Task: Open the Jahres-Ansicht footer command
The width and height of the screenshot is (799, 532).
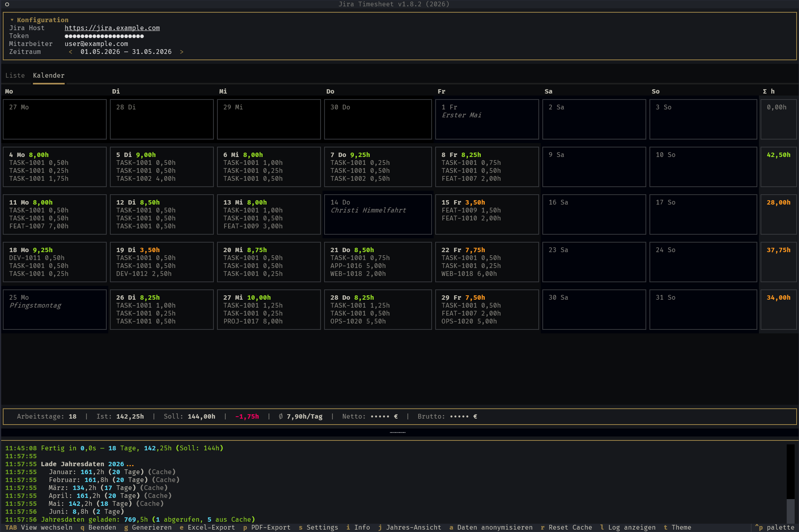Action: click(409, 528)
